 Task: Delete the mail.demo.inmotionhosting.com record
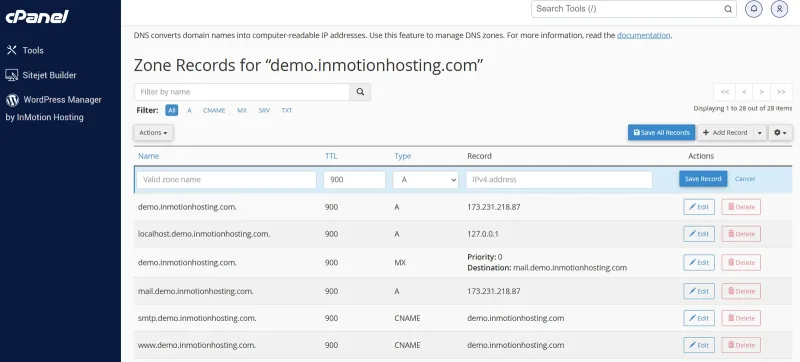[x=741, y=291]
